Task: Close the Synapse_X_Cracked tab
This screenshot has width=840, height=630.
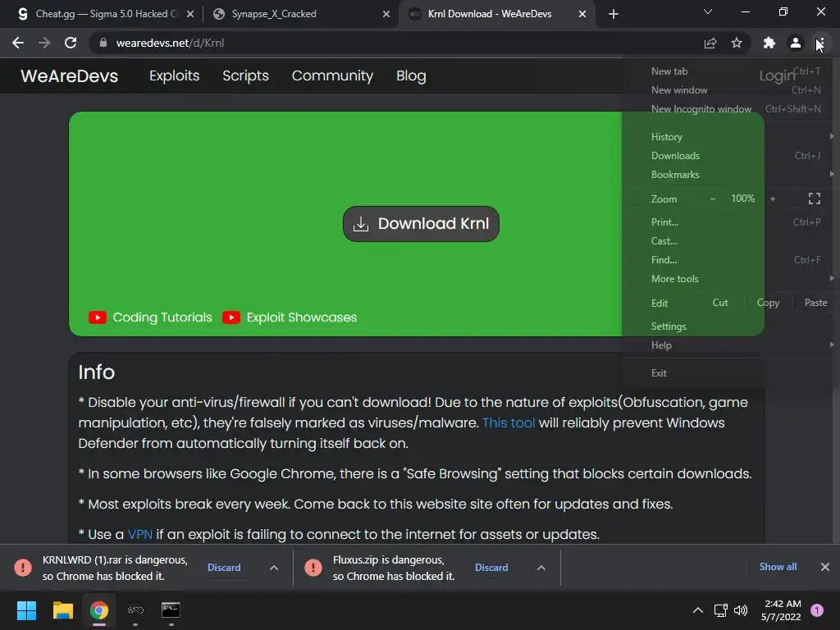Action: click(386, 14)
